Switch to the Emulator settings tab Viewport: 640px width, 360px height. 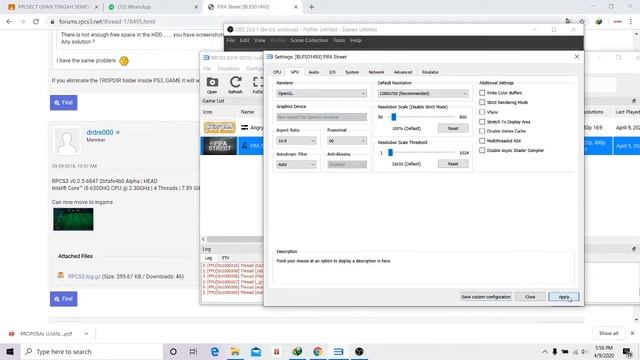point(430,72)
